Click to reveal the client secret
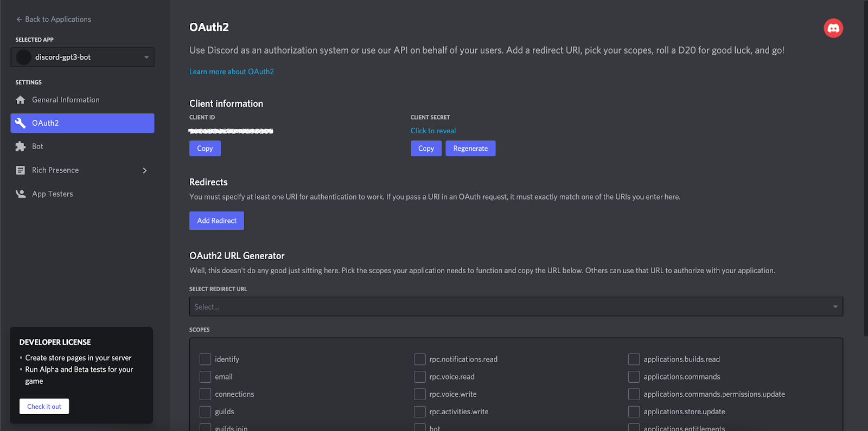Viewport: 868px width, 431px height. [433, 131]
